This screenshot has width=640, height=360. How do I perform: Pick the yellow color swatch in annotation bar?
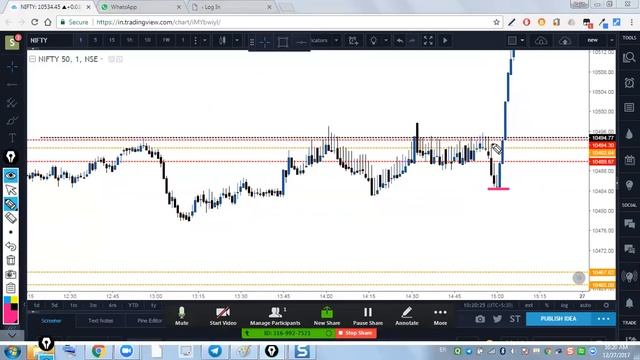(14, 300)
